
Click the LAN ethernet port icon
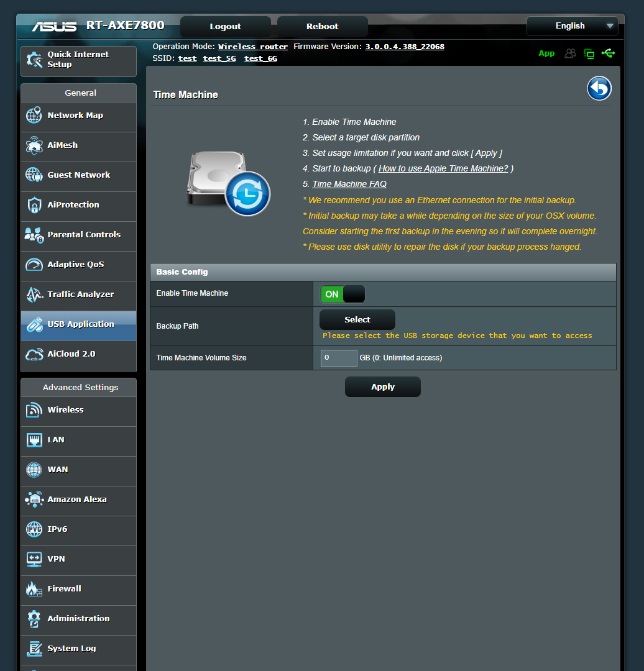coord(34,439)
